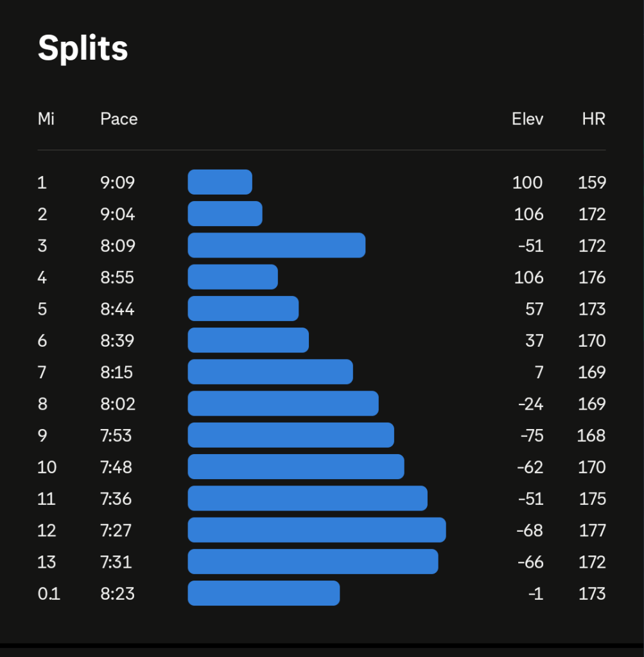This screenshot has height=657, width=644.
Task: Click the 8:23 pace value
Action: tap(117, 593)
